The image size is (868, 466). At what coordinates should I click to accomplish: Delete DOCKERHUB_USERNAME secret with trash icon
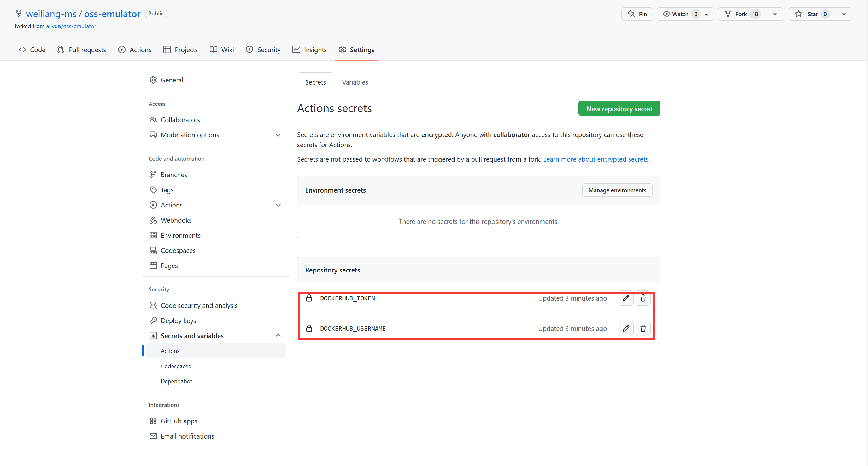[643, 328]
